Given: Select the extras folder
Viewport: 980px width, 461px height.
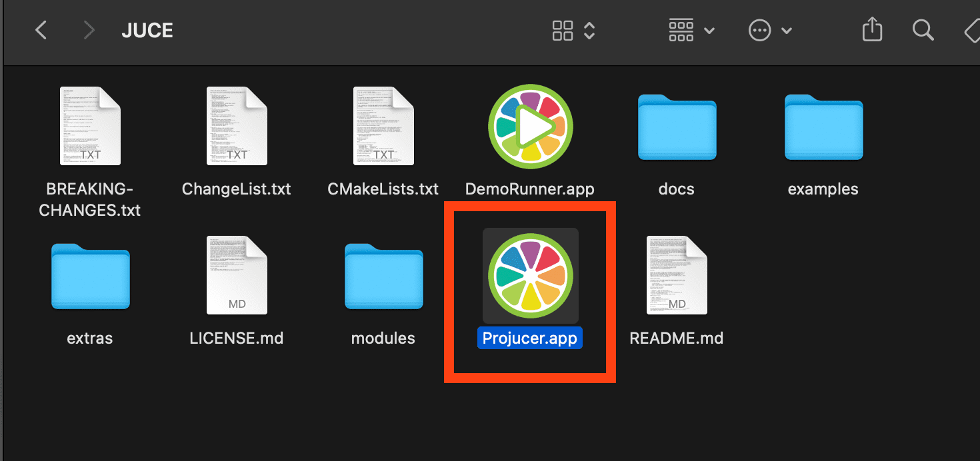Looking at the screenshot, I should click(90, 276).
